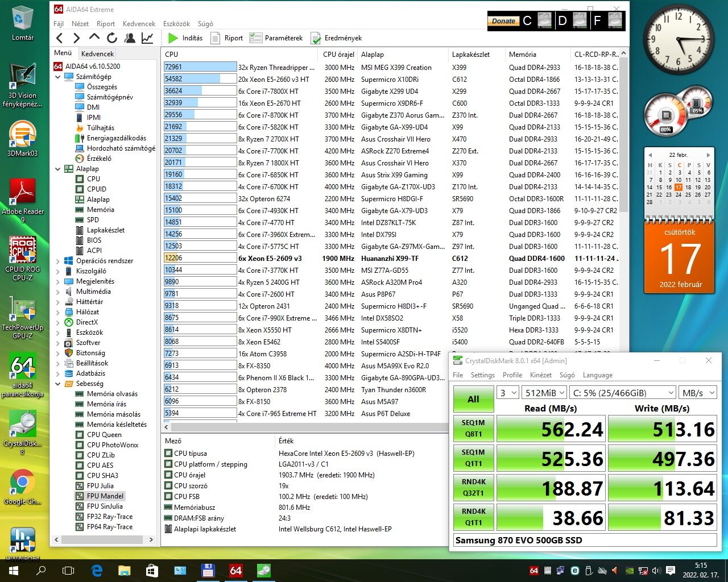Open the Windows Start button
The image size is (728, 582).
pos(14,571)
